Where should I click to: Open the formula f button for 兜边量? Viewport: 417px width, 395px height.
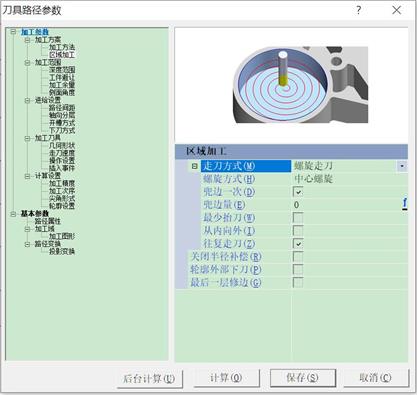point(404,204)
